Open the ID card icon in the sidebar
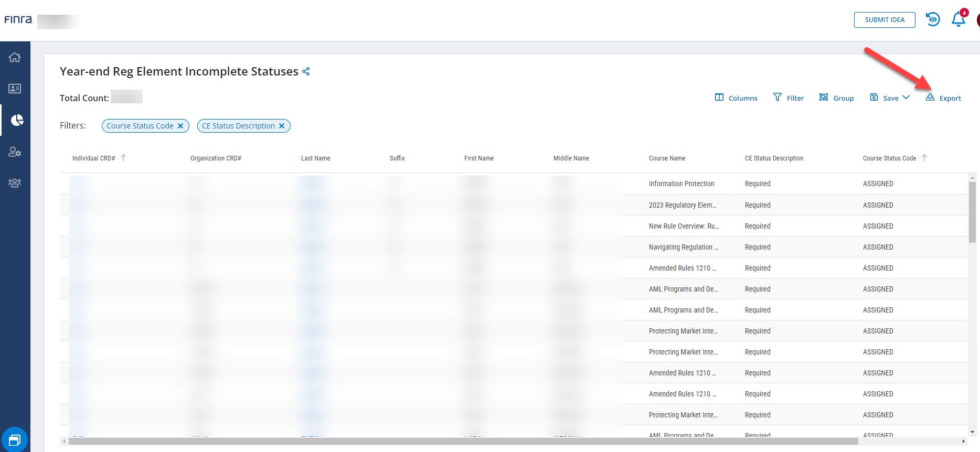980x452 pixels. pos(15,89)
